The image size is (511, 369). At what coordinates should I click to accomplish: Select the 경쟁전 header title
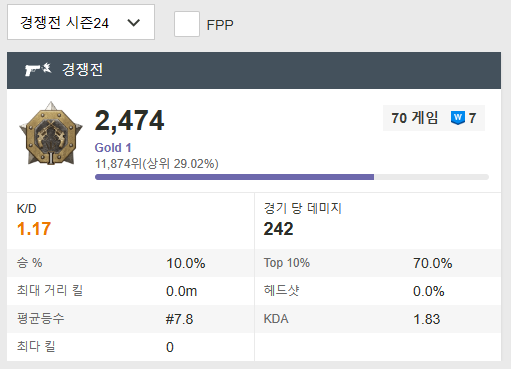coord(83,70)
